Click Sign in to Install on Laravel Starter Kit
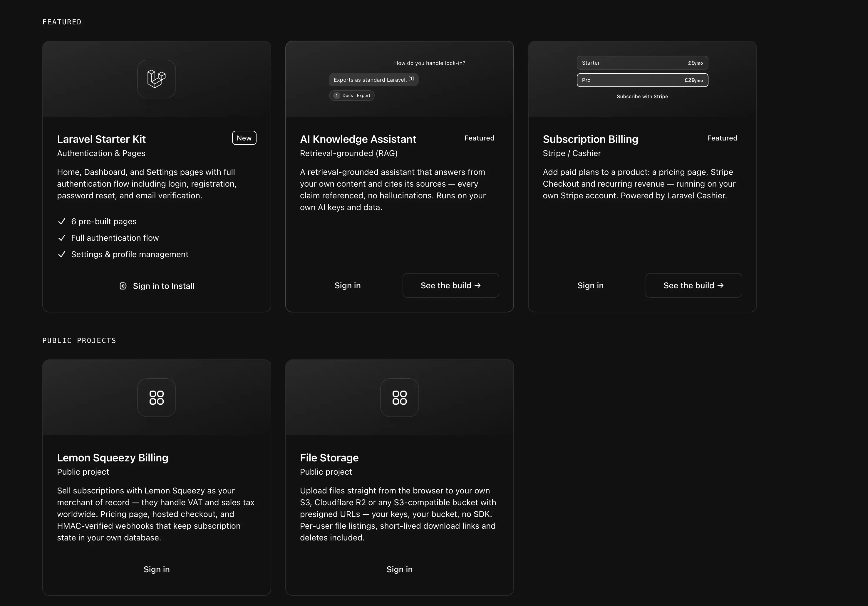Image resolution: width=868 pixels, height=606 pixels. 157,286
